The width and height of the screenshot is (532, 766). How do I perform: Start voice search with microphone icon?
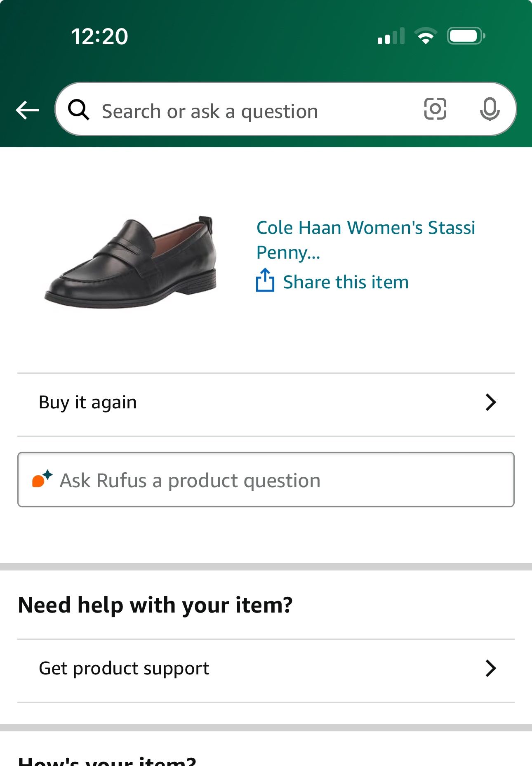[490, 110]
